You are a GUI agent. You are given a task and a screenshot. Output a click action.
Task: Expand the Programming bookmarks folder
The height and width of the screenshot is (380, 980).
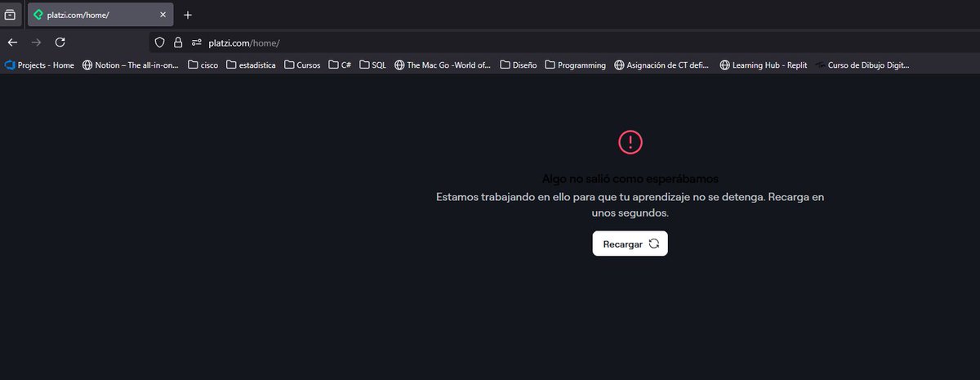pos(575,65)
